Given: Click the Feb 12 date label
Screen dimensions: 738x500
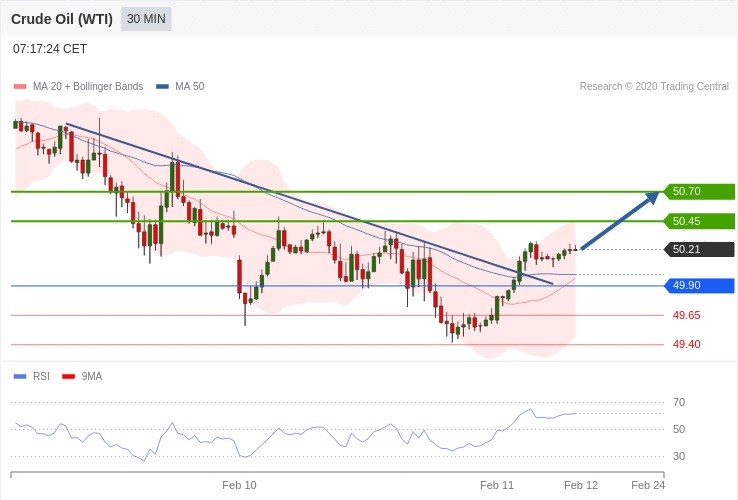Looking at the screenshot, I should click(x=581, y=485).
